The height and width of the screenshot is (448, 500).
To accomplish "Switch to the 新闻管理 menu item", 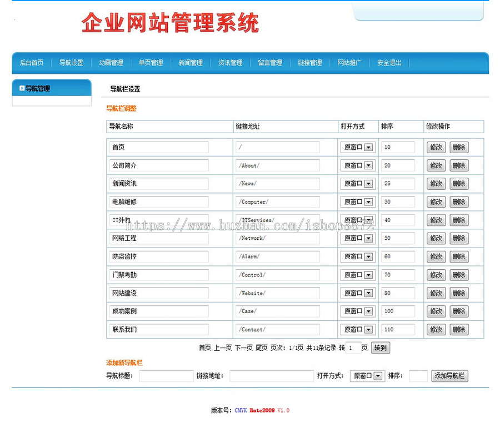I will tap(191, 63).
